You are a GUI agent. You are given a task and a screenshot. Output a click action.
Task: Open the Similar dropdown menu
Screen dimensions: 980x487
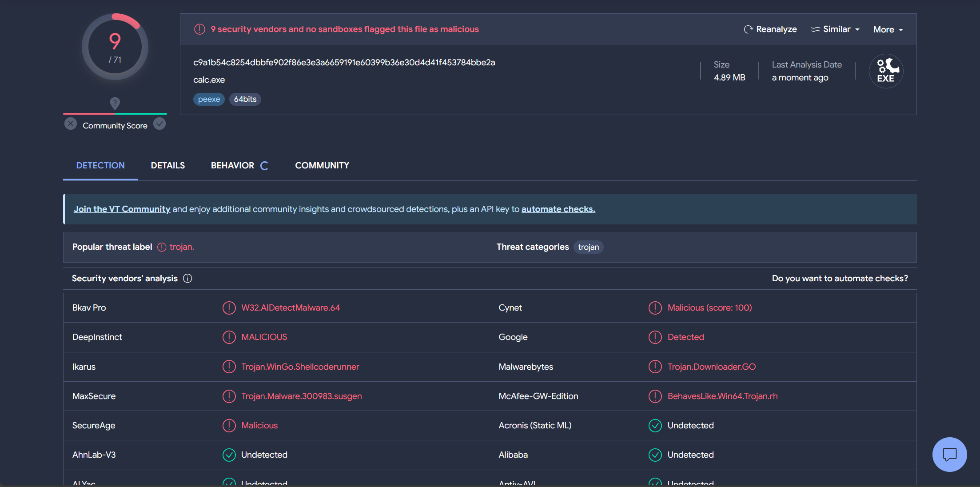click(835, 29)
